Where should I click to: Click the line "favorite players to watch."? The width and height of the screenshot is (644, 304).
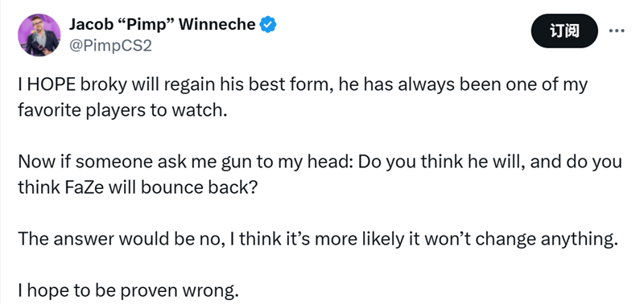[x=122, y=111]
